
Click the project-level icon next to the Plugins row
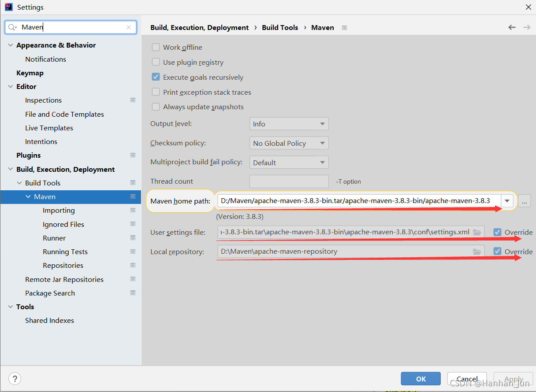133,155
